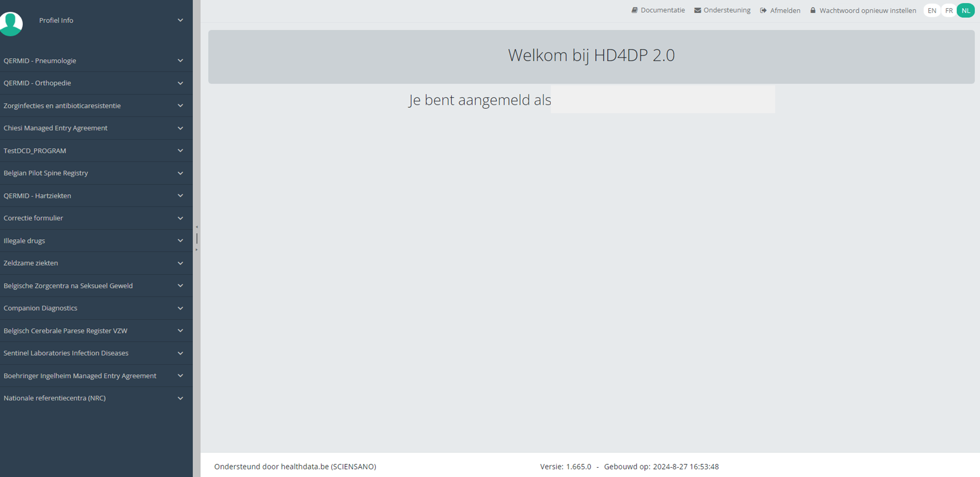Click the lock icon for password reset
Viewport: 980px width, 477px height.
click(813, 10)
